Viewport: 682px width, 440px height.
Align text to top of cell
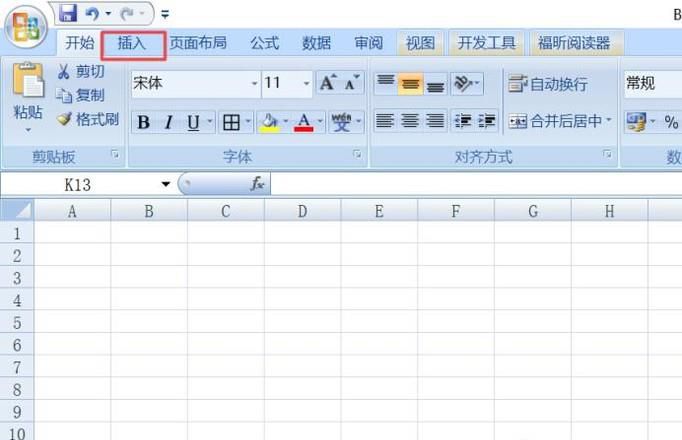[x=385, y=83]
